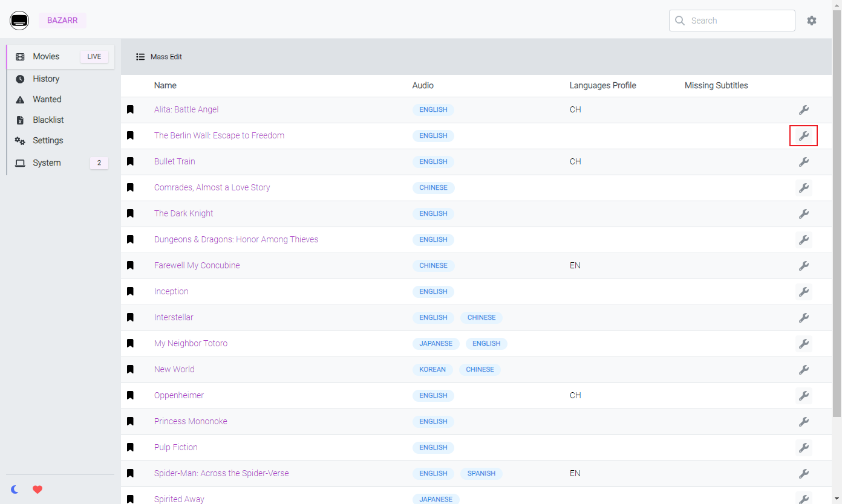Click the Bazarr logo icon

coord(19,21)
